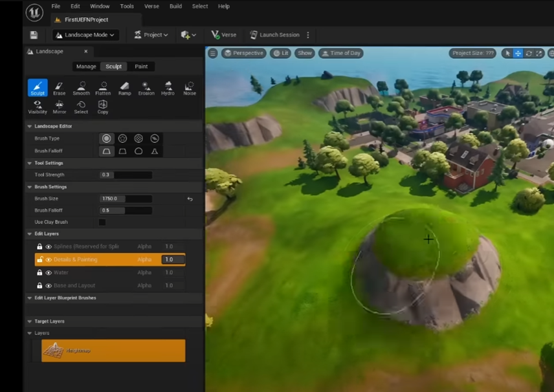This screenshot has height=392, width=554.
Task: Open the Project dropdown
Action: (151, 35)
